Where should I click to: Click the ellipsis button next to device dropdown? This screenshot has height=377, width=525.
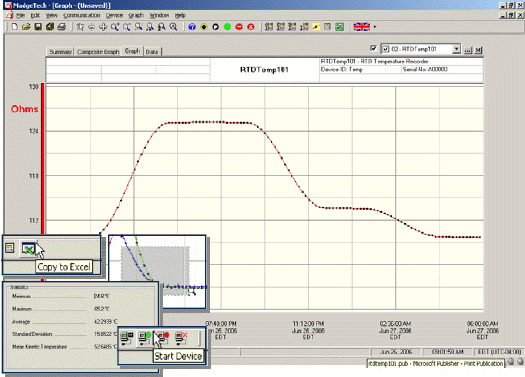pos(468,50)
